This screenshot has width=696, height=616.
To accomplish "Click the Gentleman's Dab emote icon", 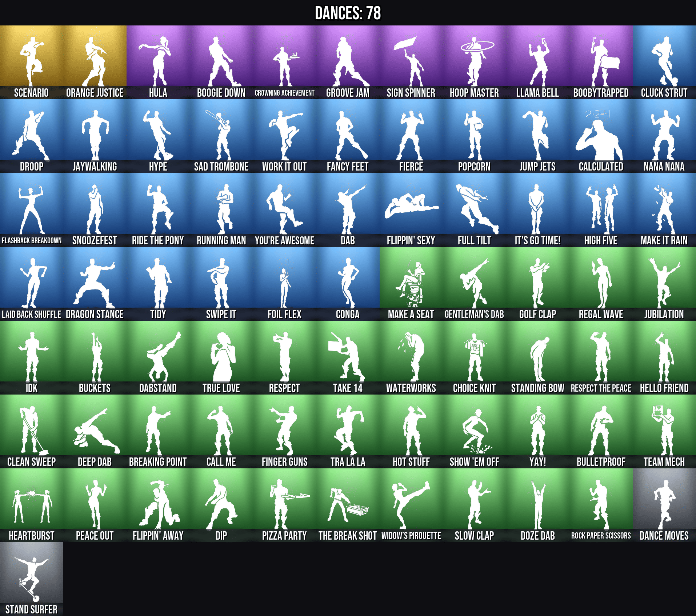I will pyautogui.click(x=475, y=283).
